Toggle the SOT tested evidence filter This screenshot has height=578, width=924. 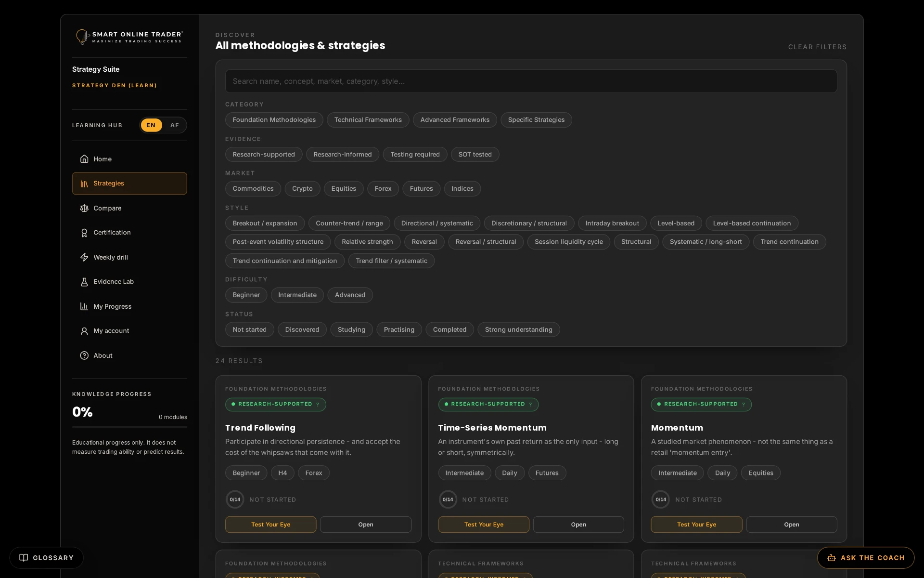(475, 155)
